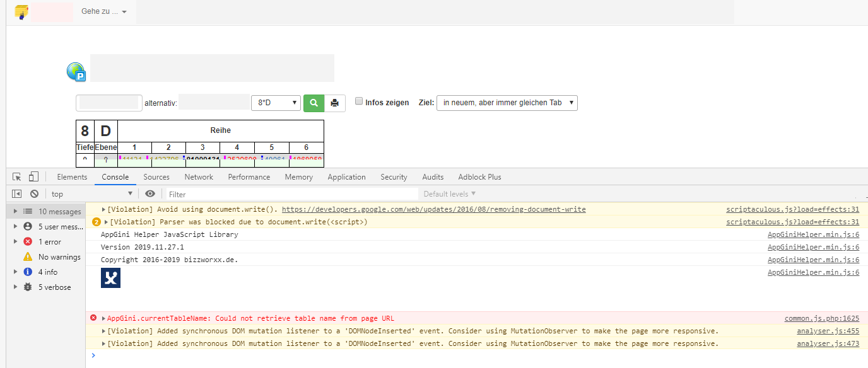This screenshot has height=368, width=868.
Task: Open the Application tab
Action: click(x=346, y=177)
